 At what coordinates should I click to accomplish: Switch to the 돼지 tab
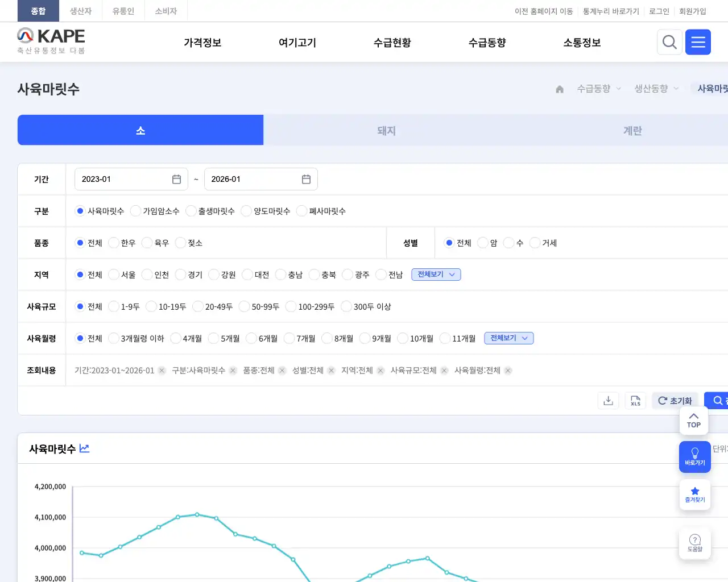[386, 130]
